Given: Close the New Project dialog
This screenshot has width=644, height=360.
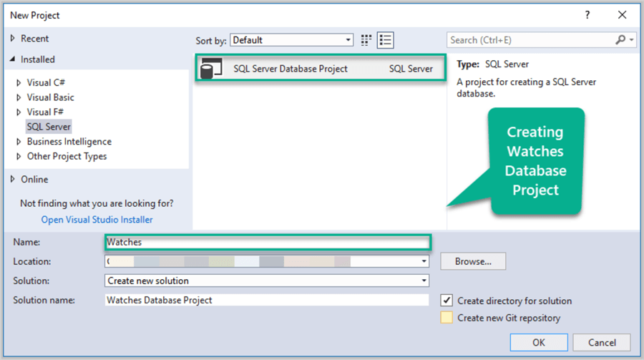Looking at the screenshot, I should coord(623,15).
